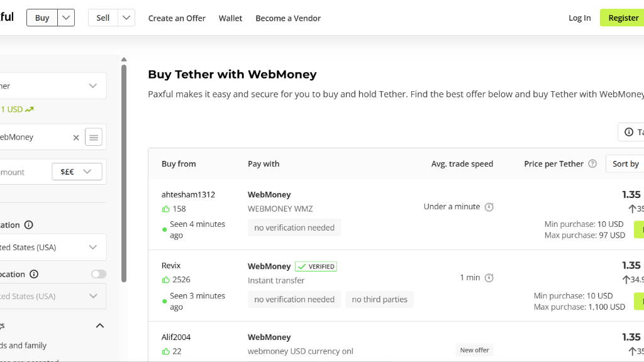Screen dimensions: 644x362
Task: Click thumbs-up icon for ahtesham1312
Action: [166, 209]
